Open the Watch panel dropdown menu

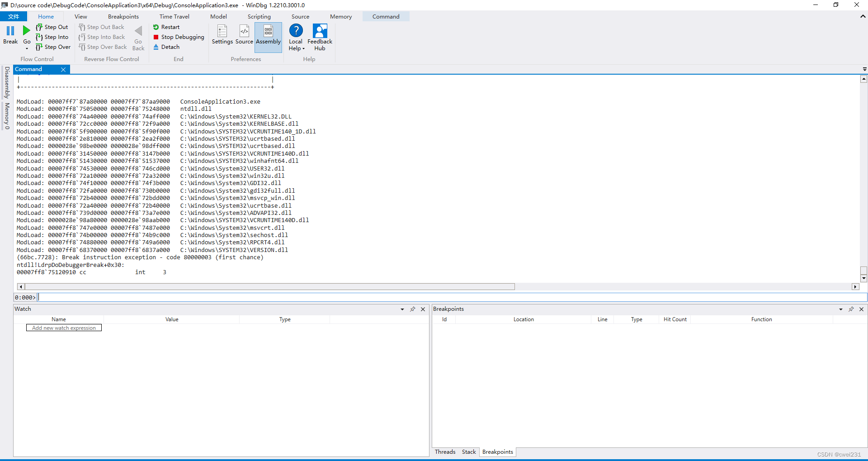pos(401,309)
